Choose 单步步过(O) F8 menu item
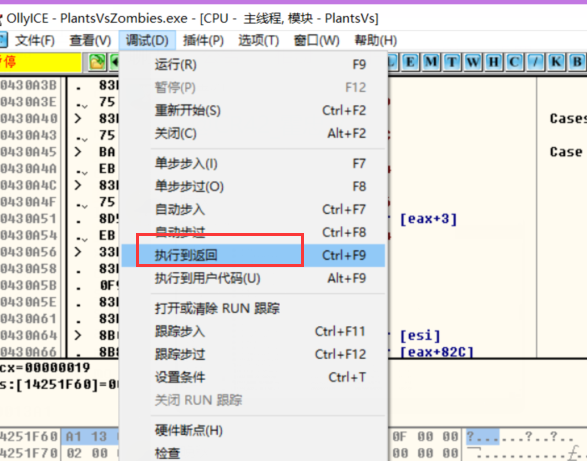 pyautogui.click(x=253, y=186)
